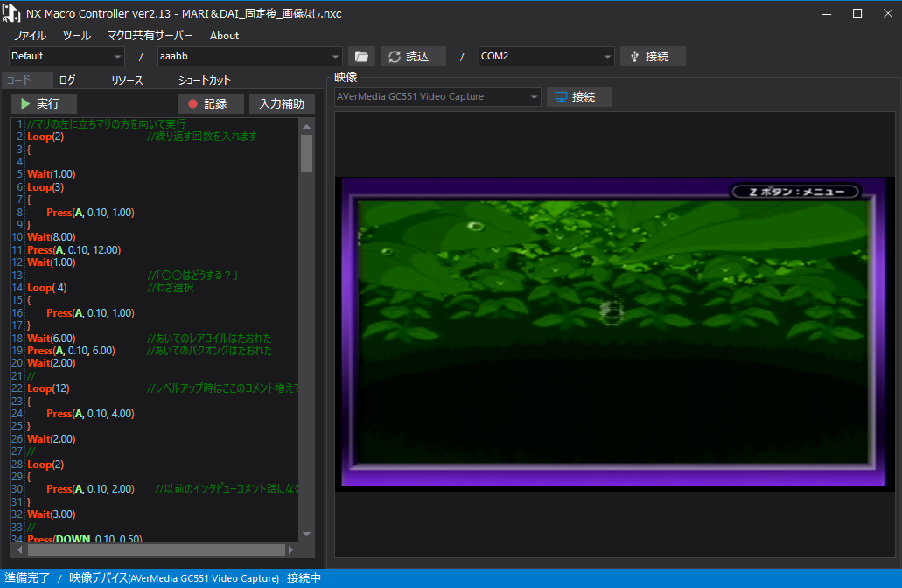902x588 pixels.
Task: Connect the video capture device 接続 button
Action: [x=578, y=96]
